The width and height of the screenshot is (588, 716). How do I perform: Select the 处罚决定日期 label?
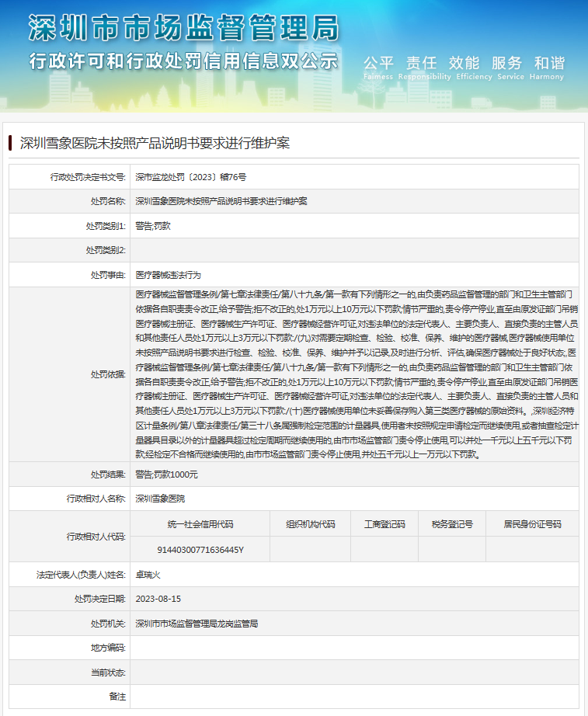[100, 599]
